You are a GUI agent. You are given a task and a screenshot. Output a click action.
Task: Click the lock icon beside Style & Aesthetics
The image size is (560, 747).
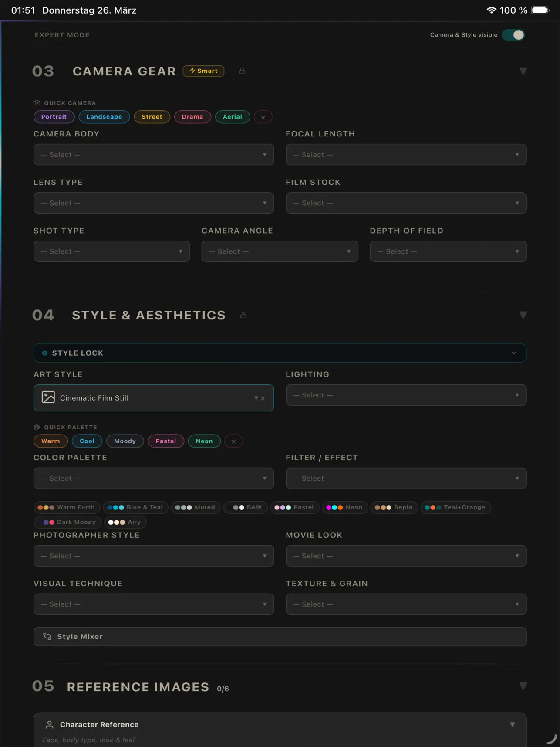[x=243, y=315]
